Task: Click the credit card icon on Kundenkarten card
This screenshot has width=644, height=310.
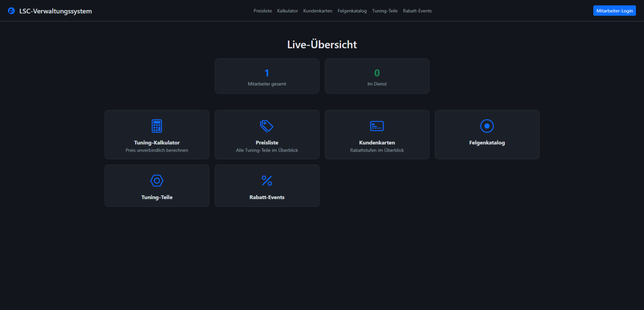Action: [x=377, y=126]
